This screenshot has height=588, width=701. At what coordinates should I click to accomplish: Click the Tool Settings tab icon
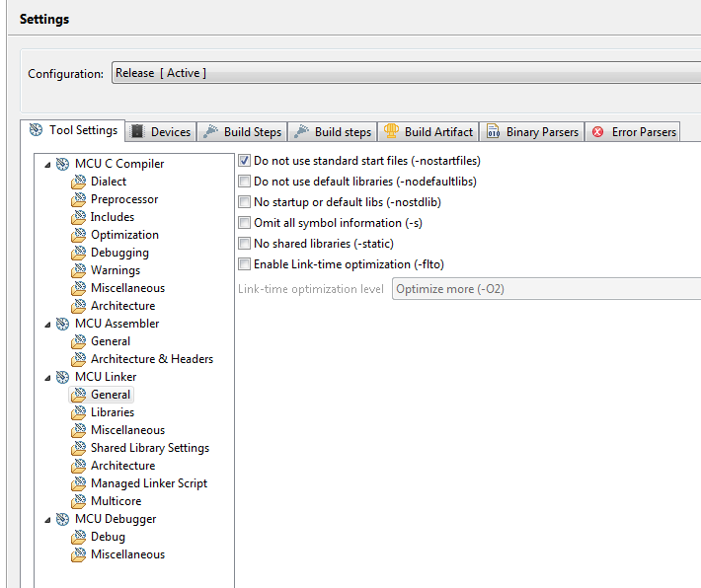click(x=36, y=130)
